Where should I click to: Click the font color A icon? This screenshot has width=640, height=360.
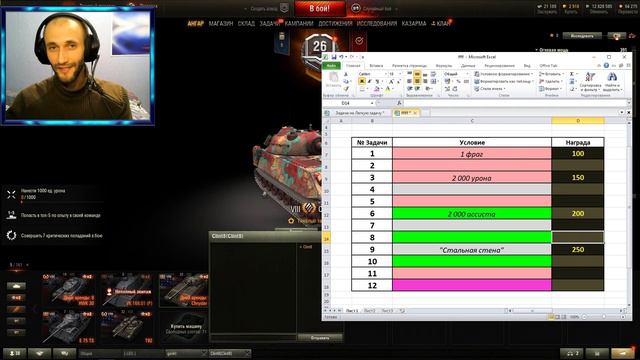point(389,89)
